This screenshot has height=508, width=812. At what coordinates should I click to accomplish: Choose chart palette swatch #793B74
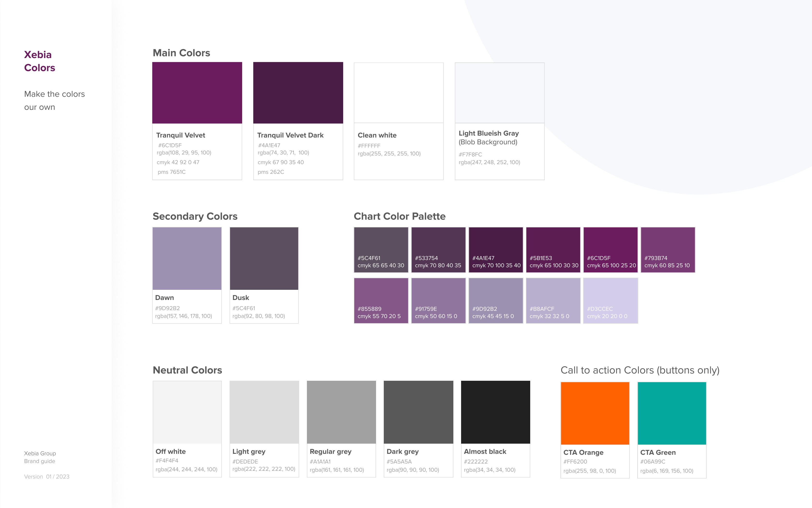click(x=668, y=250)
